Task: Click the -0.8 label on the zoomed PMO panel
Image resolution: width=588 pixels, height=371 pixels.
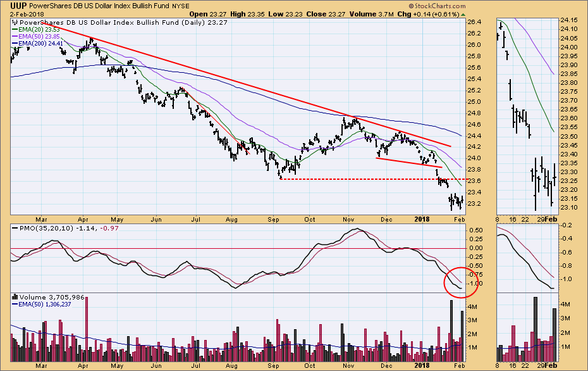Action: click(567, 265)
